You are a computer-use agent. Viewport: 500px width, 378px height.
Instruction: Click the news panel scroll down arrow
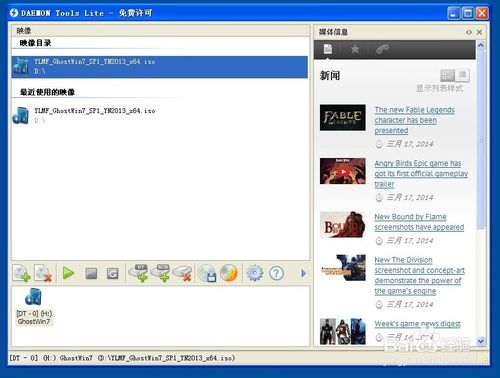coord(481,341)
